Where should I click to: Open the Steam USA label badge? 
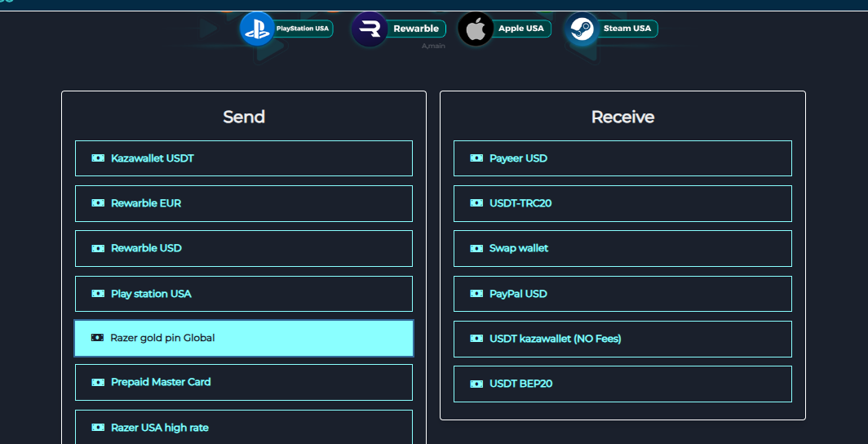click(x=627, y=29)
